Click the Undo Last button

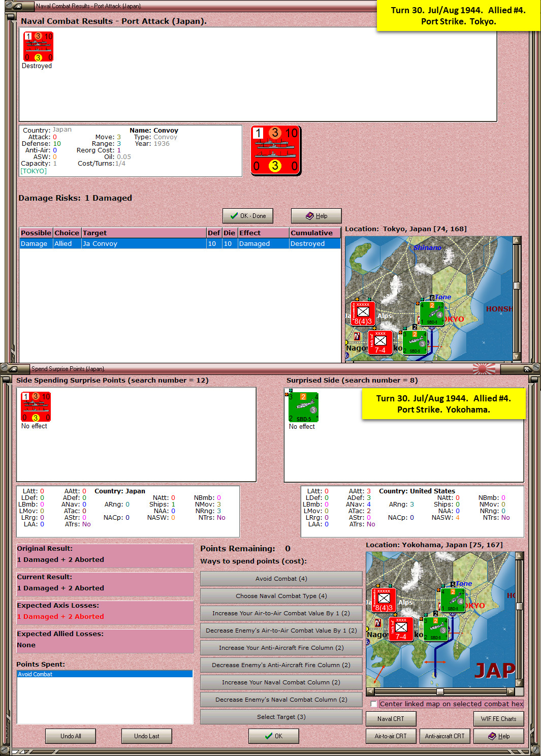(147, 736)
